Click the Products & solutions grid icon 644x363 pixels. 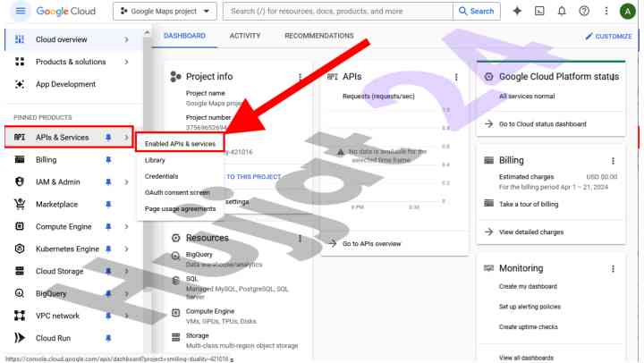click(20, 62)
